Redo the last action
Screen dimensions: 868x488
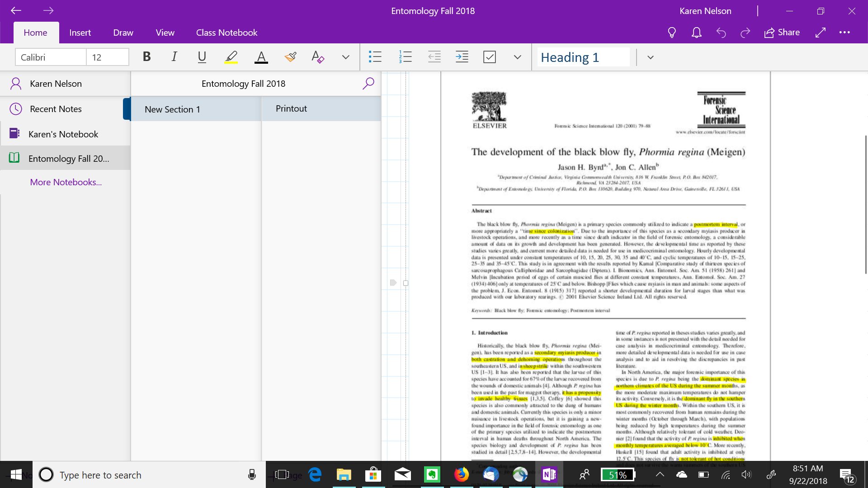(x=745, y=32)
